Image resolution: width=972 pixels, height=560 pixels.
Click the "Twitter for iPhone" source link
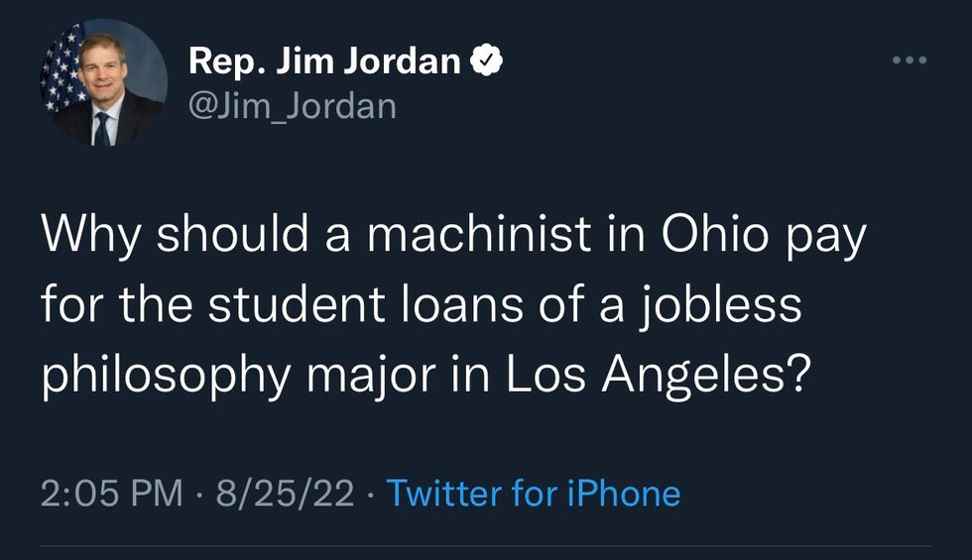533,493
